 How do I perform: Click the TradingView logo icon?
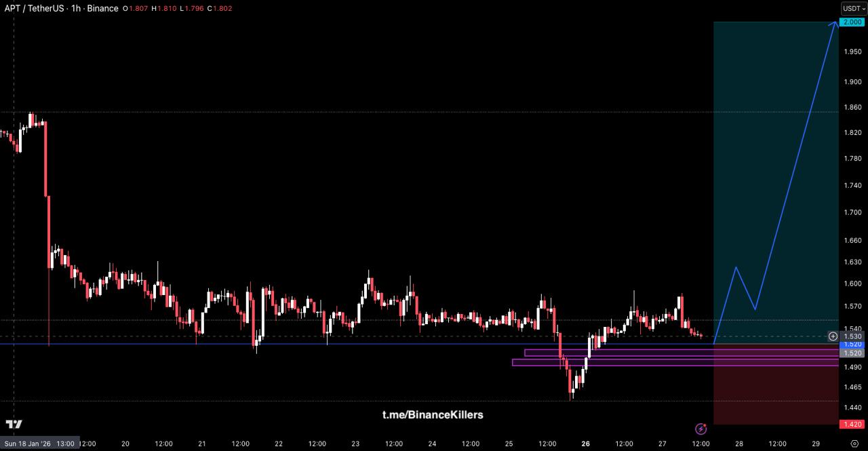[14, 425]
